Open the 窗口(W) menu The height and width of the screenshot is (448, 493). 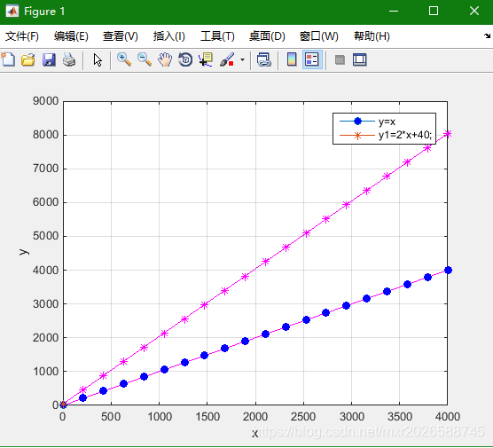(x=319, y=36)
